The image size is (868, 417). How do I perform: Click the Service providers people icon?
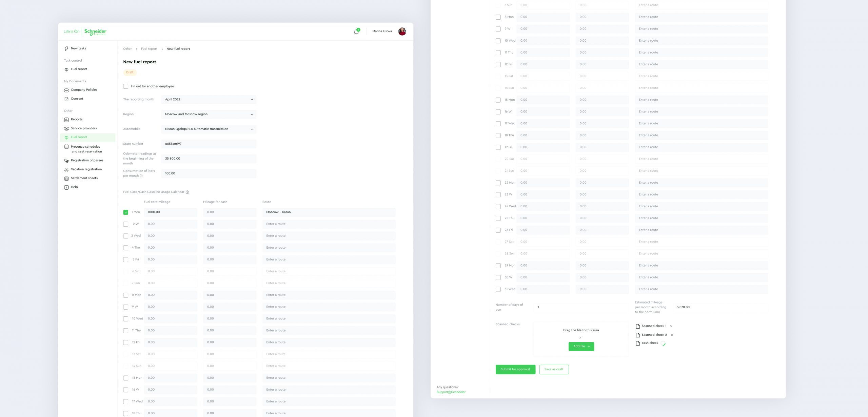66,128
